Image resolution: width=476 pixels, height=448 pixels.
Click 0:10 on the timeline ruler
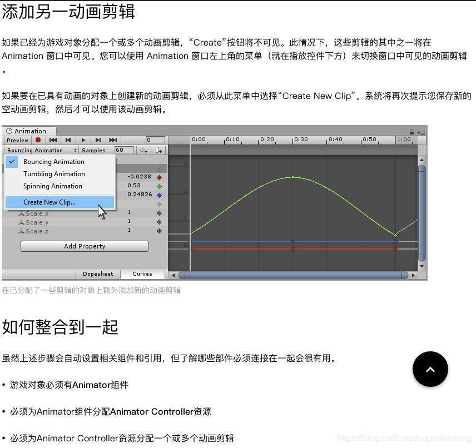point(232,140)
